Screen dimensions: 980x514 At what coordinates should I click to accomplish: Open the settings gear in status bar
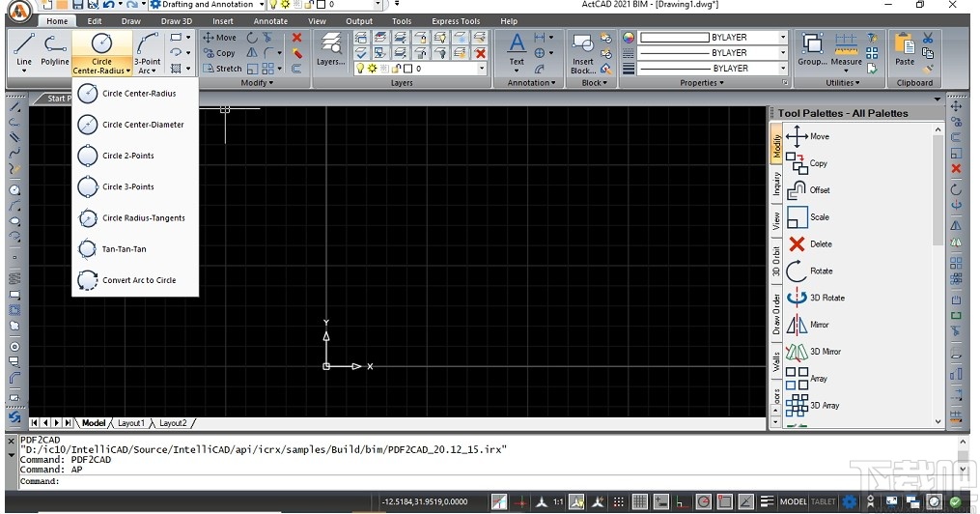coord(850,501)
